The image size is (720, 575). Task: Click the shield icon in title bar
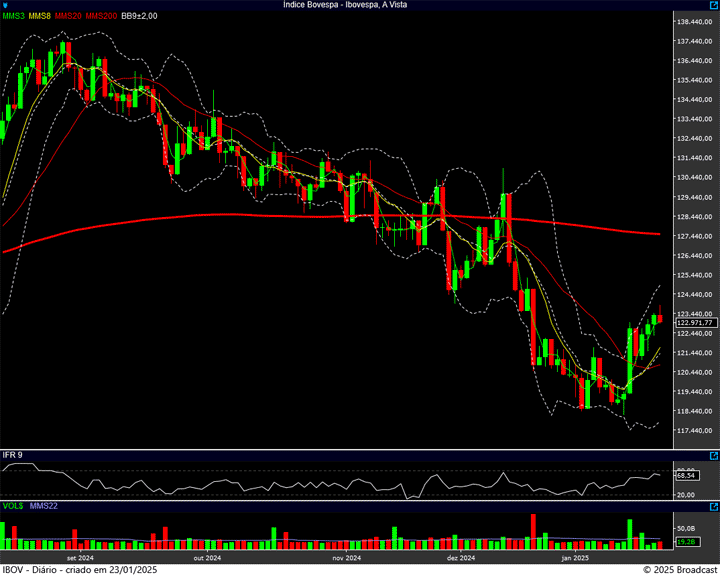(4, 5)
